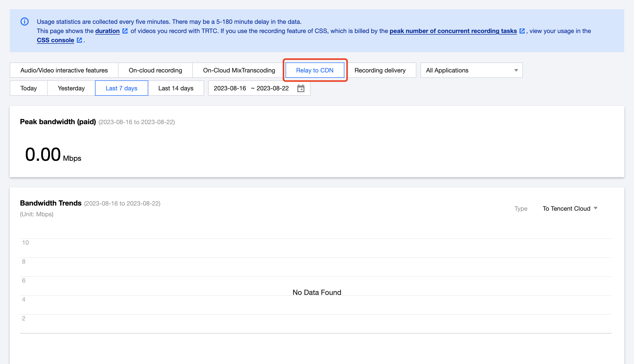Show usage for Today

point(28,88)
